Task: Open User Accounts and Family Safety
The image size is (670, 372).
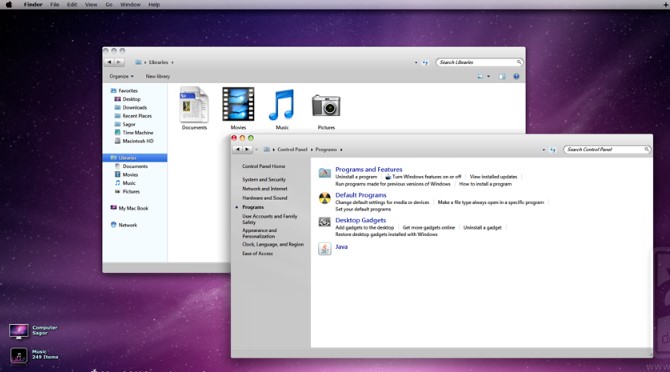Action: click(x=270, y=219)
